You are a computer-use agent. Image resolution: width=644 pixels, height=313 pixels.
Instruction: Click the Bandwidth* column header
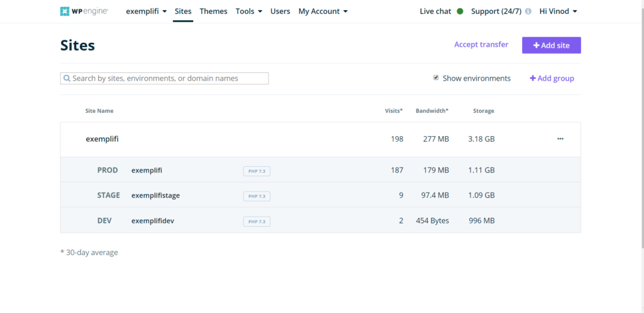432,111
